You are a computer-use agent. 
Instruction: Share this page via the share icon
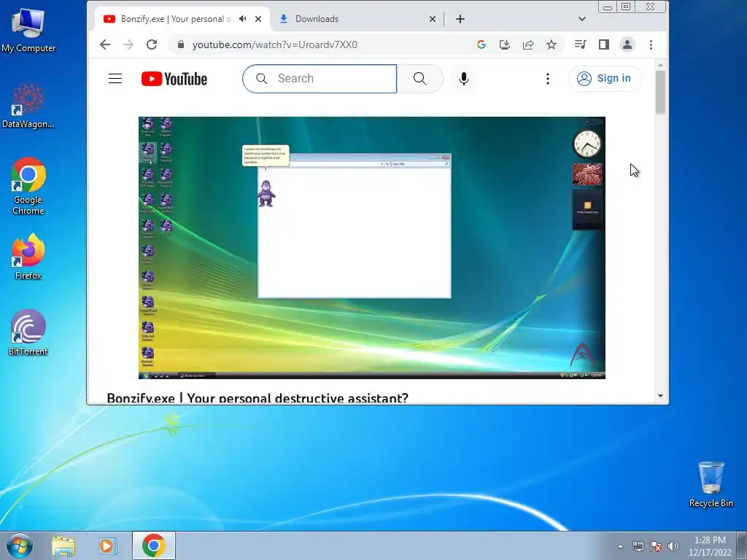tap(528, 44)
